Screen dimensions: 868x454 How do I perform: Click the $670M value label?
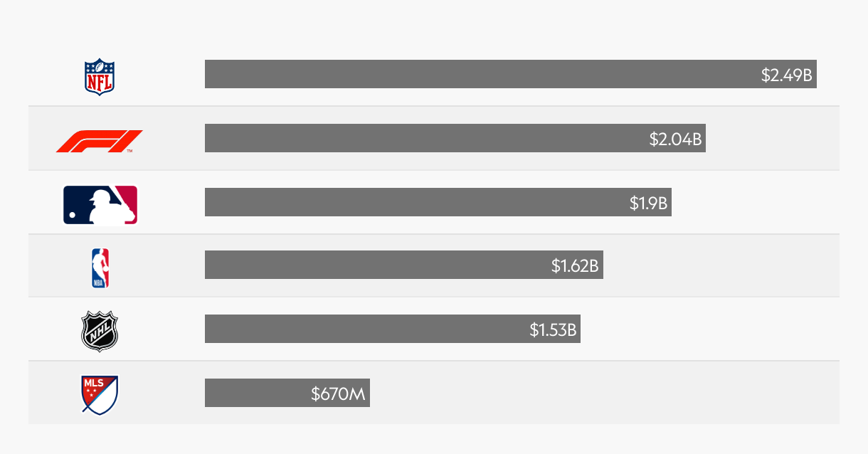coord(338,394)
